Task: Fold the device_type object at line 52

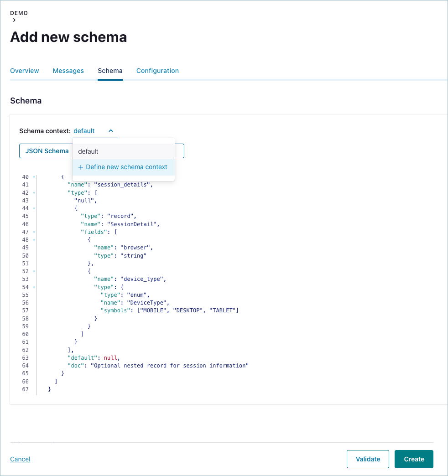Action: (34, 271)
